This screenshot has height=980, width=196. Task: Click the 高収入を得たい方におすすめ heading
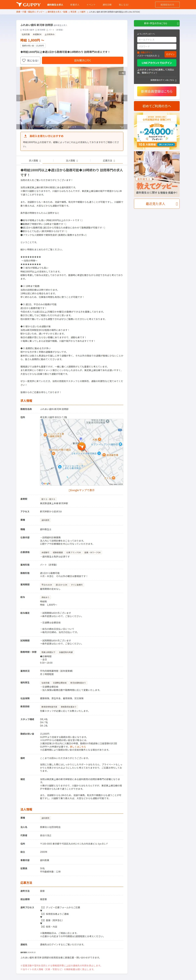pos(46,136)
